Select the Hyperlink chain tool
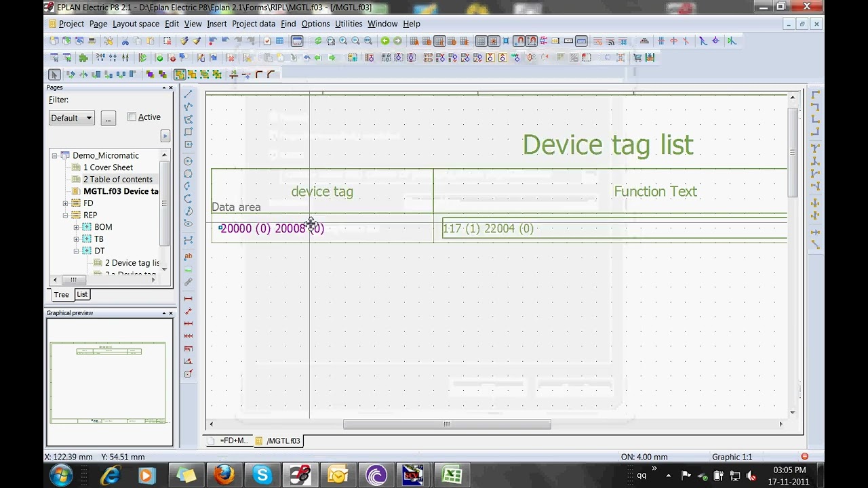The image size is (868, 488). pyautogui.click(x=189, y=281)
